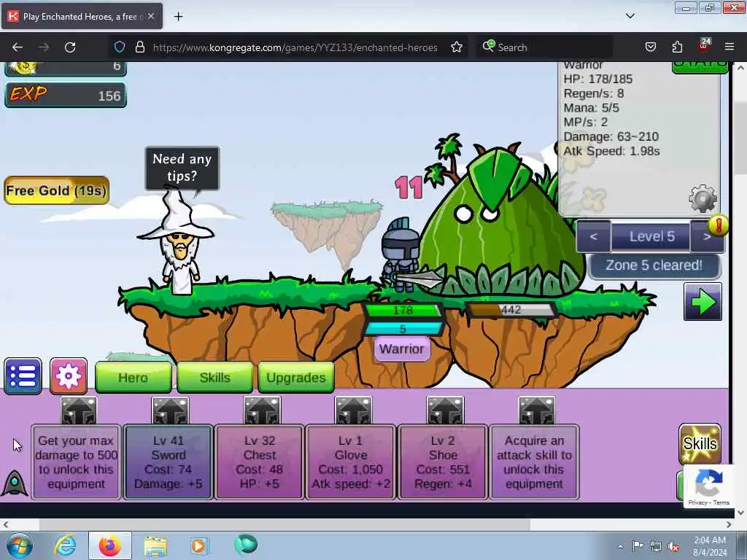747x560 pixels.
Task: Open the Upgrades tab
Action: pos(296,377)
